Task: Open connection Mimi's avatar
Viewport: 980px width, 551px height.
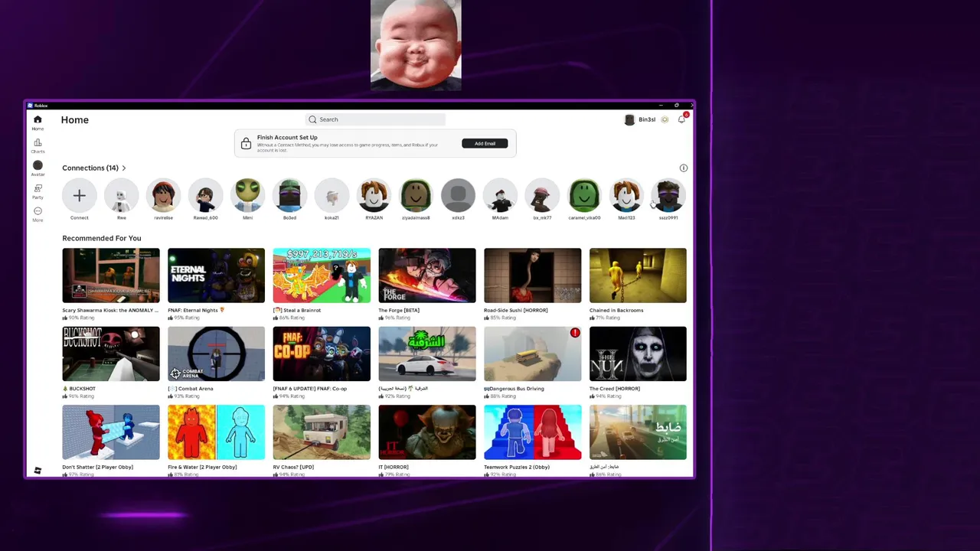Action: [x=247, y=196]
